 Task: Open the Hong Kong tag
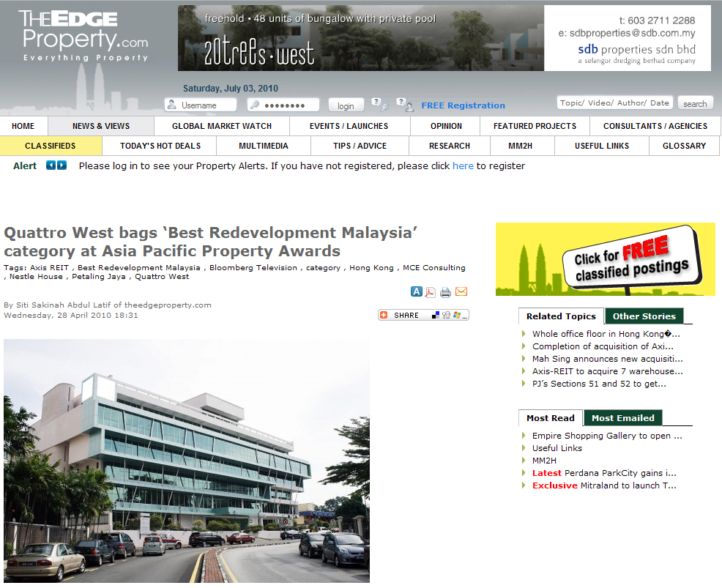click(x=371, y=267)
